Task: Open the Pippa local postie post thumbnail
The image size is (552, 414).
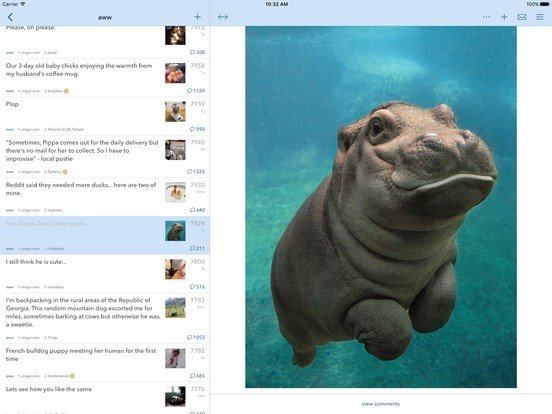Action: tap(175, 150)
